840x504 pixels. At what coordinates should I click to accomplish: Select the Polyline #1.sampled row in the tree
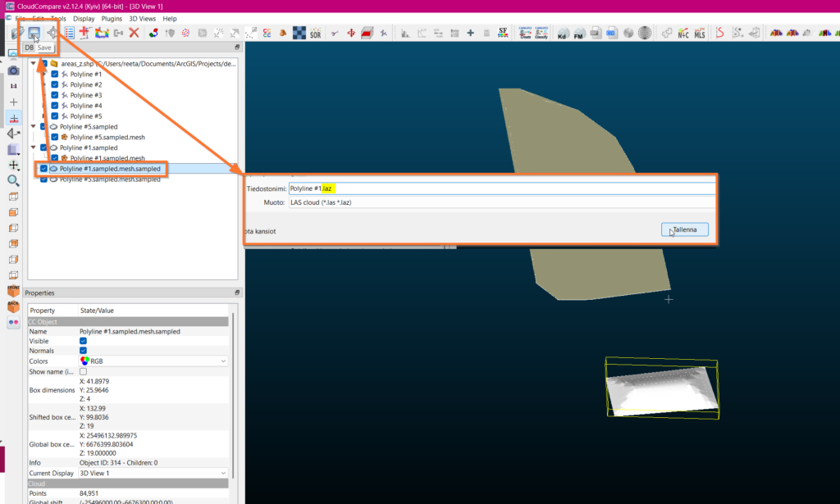(89, 148)
